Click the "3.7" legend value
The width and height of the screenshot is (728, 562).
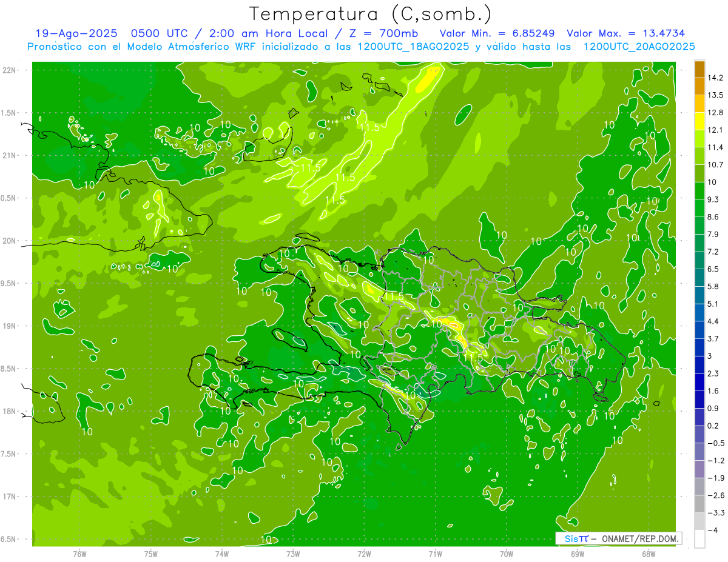click(x=713, y=338)
